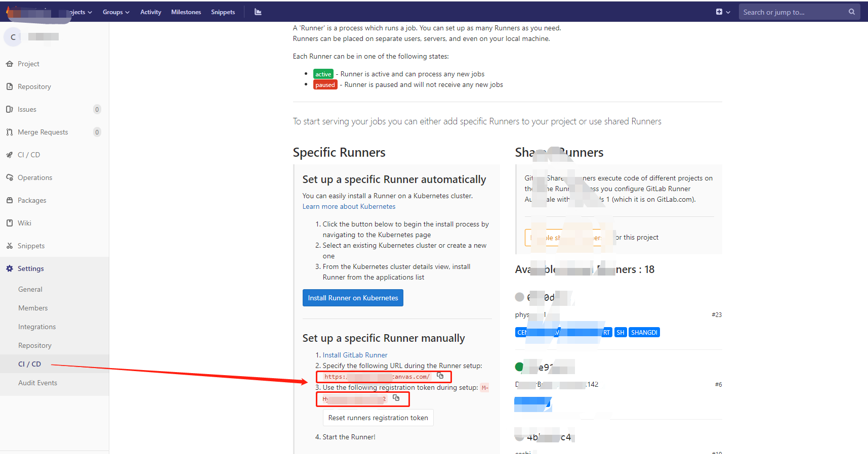Click the Project home icon in sidebar
Viewport: 868px width, 454px height.
pyautogui.click(x=10, y=64)
